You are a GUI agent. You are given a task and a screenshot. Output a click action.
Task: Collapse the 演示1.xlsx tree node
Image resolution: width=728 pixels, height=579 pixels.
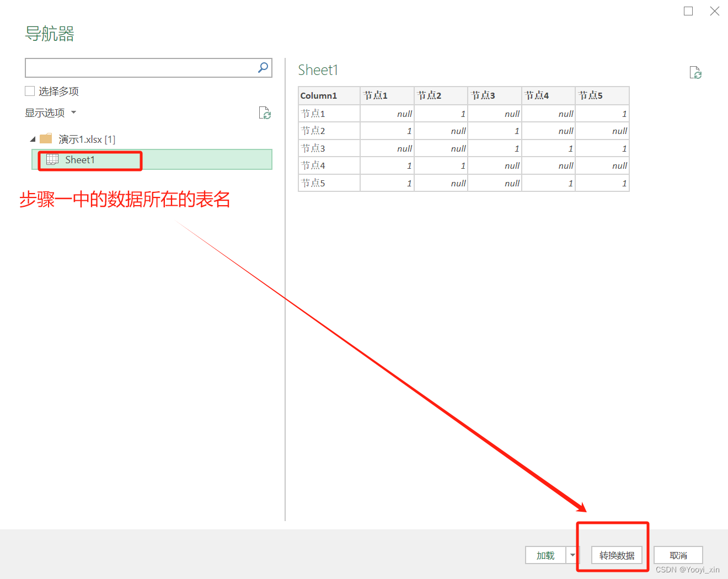33,139
